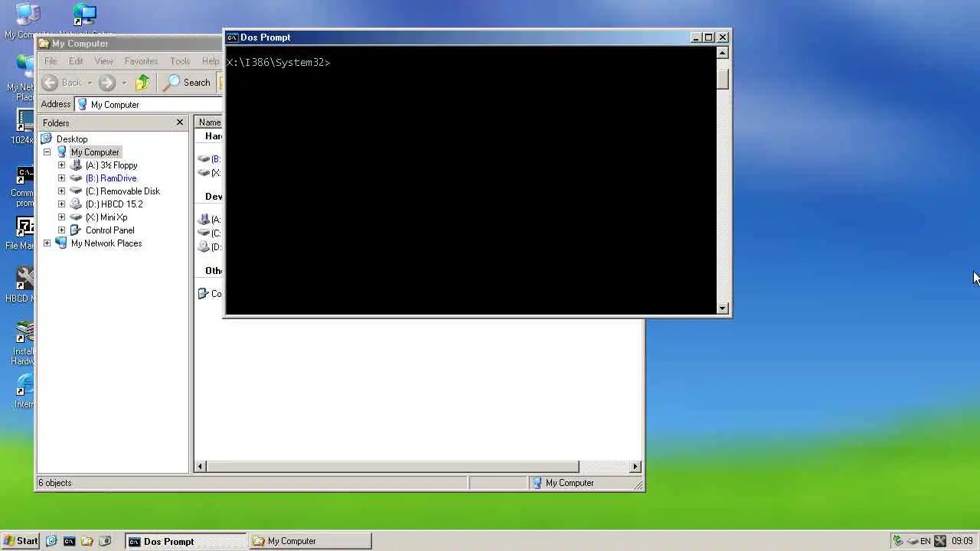Select (A:) 3½ Floppy in folder tree
This screenshot has height=551, width=980.
pyautogui.click(x=112, y=165)
